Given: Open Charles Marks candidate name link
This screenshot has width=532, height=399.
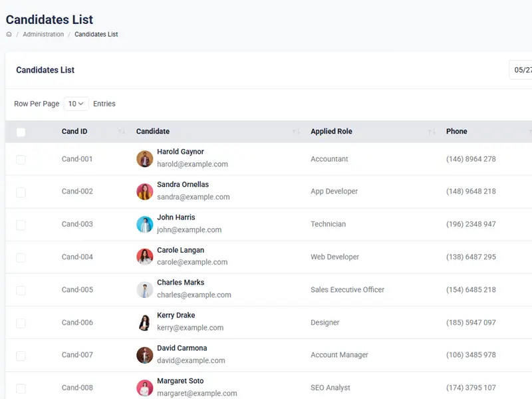Looking at the screenshot, I should [x=180, y=283].
